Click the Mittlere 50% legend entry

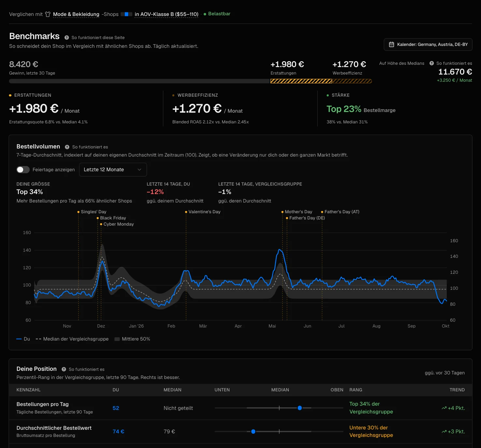point(132,339)
